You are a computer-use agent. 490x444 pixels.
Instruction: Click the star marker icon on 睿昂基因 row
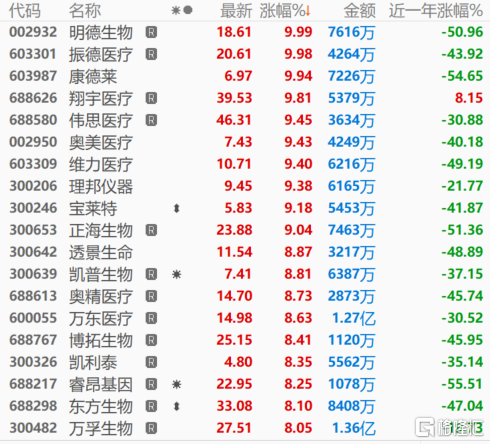[177, 385]
